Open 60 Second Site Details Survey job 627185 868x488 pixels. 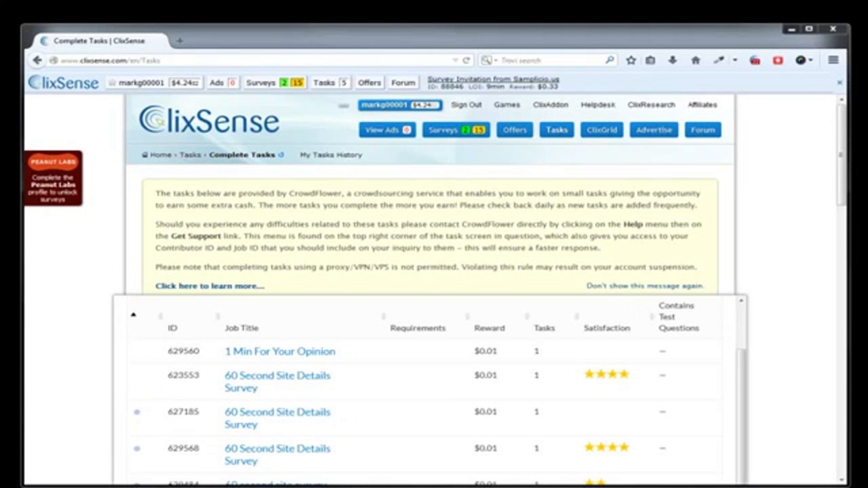pyautogui.click(x=277, y=418)
